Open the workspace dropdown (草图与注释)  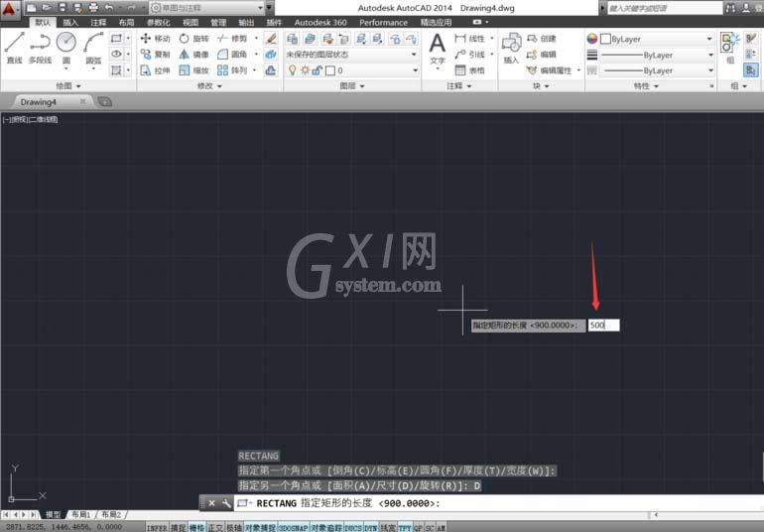pyautogui.click(x=206, y=8)
